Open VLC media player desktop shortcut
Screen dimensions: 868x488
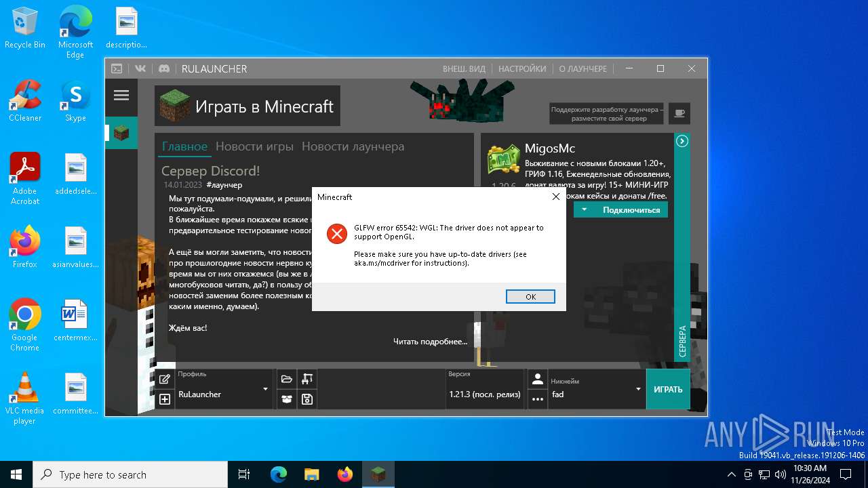[24, 399]
